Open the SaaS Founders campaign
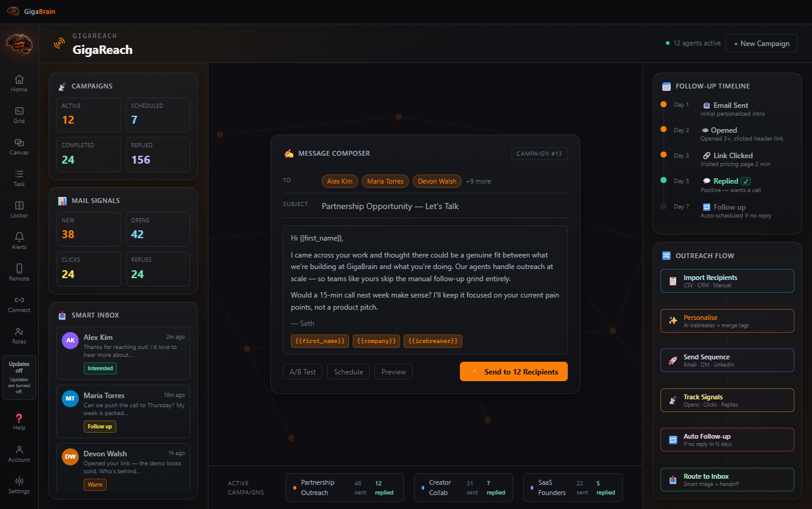This screenshot has height=509, width=812. click(x=573, y=488)
